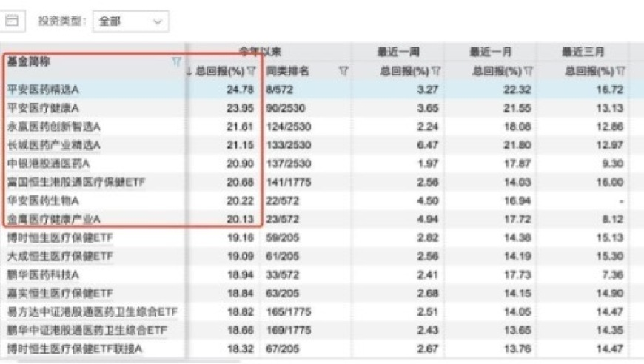Click the 同类排名 column header
This screenshot has height=364, width=644.
coord(287,72)
